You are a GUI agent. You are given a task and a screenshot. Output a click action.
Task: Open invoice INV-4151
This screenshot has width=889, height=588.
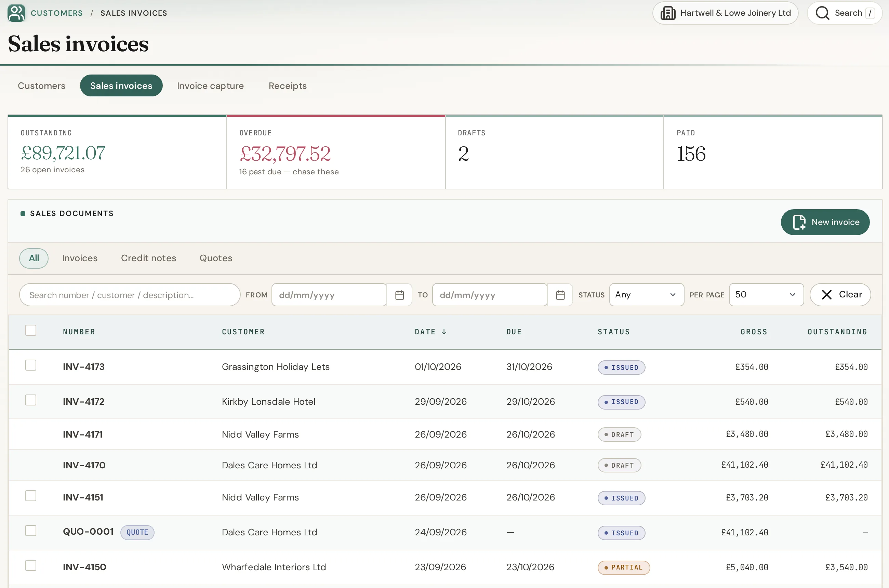pyautogui.click(x=83, y=497)
